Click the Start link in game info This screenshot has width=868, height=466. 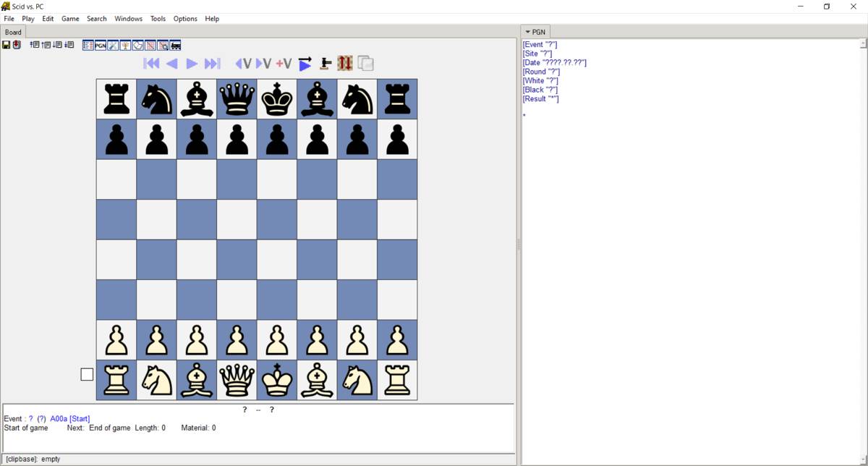[80, 418]
